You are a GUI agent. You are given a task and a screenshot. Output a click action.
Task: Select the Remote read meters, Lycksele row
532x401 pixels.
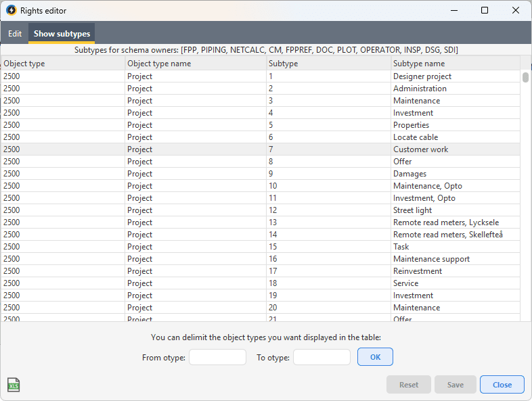[x=445, y=222]
